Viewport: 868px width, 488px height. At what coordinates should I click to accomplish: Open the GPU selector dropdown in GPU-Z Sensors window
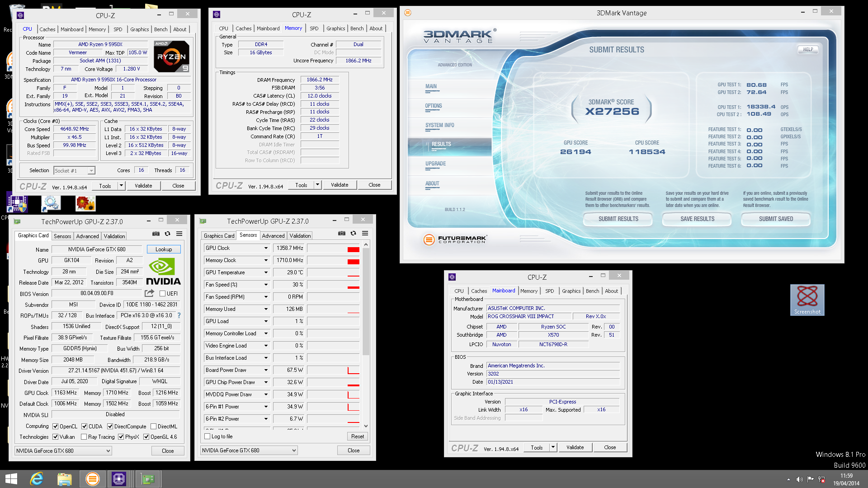pos(249,450)
